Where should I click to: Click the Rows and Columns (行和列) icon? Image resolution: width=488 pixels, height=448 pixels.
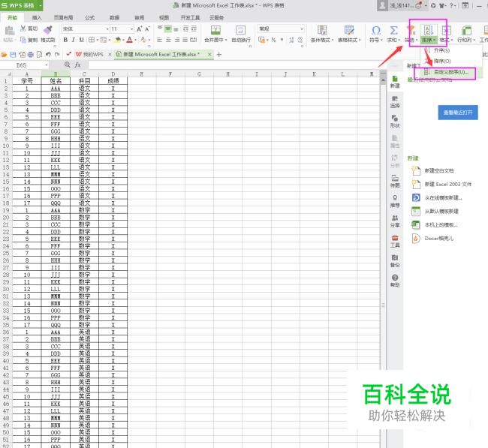click(466, 31)
